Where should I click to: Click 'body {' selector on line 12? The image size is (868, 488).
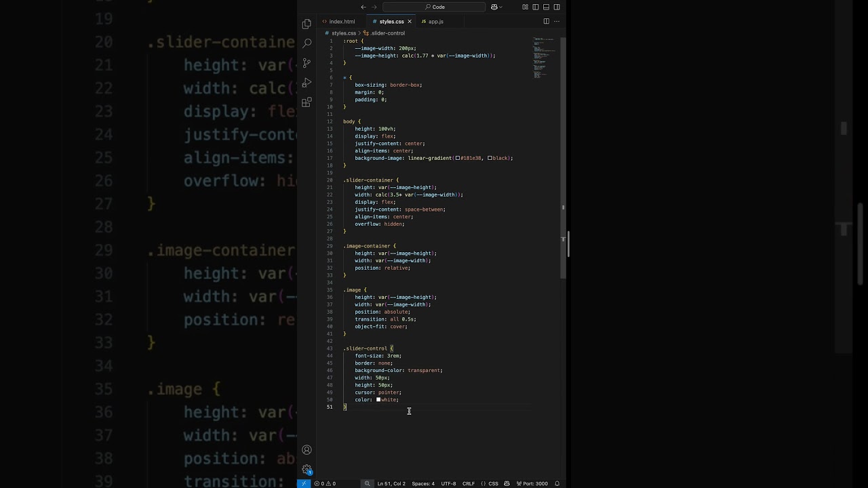tap(352, 121)
